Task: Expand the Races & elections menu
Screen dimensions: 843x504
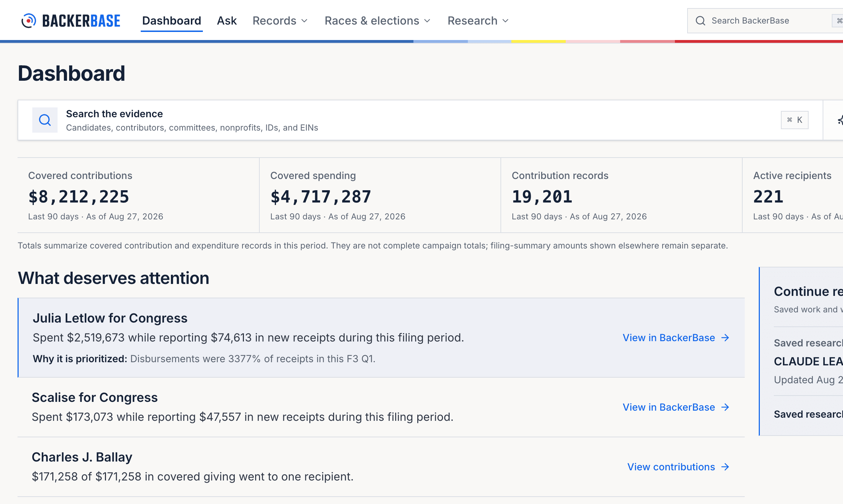Action: point(378,21)
